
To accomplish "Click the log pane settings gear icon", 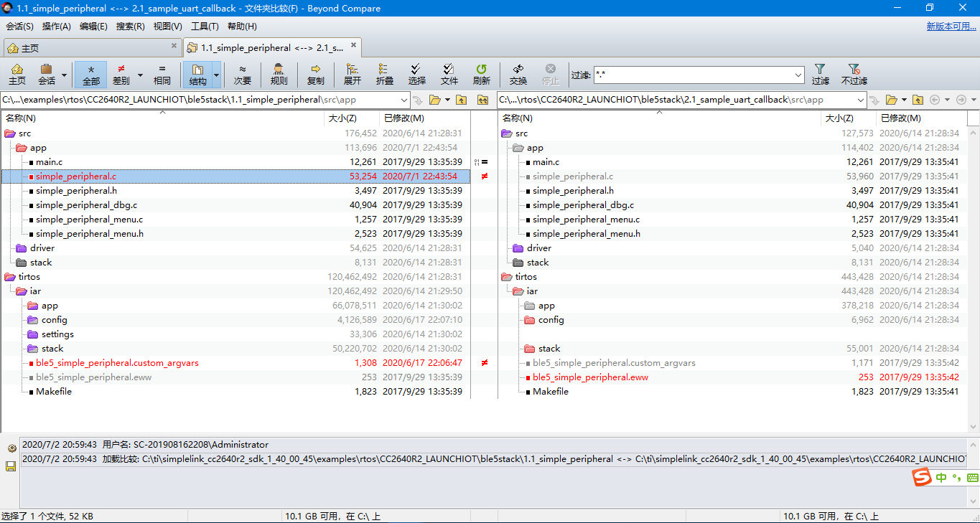I will [x=11, y=448].
